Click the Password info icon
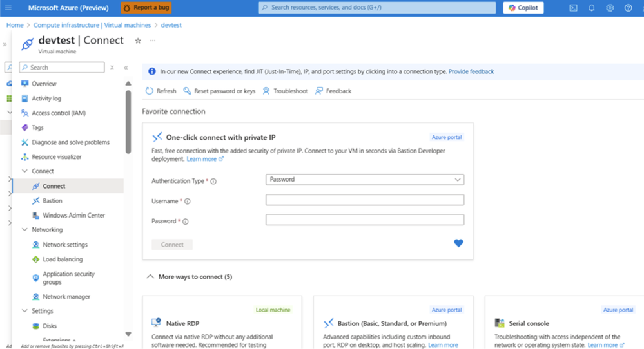The width and height of the screenshot is (644, 349). (185, 222)
